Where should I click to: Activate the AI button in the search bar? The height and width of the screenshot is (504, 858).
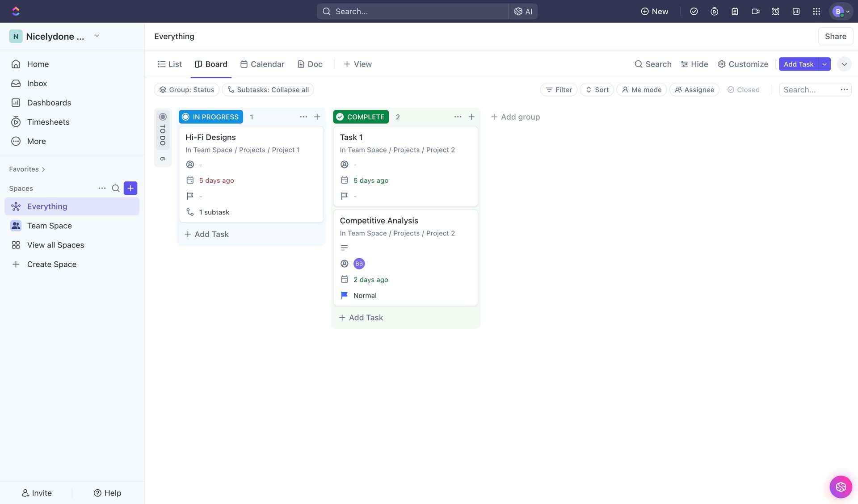522,11
